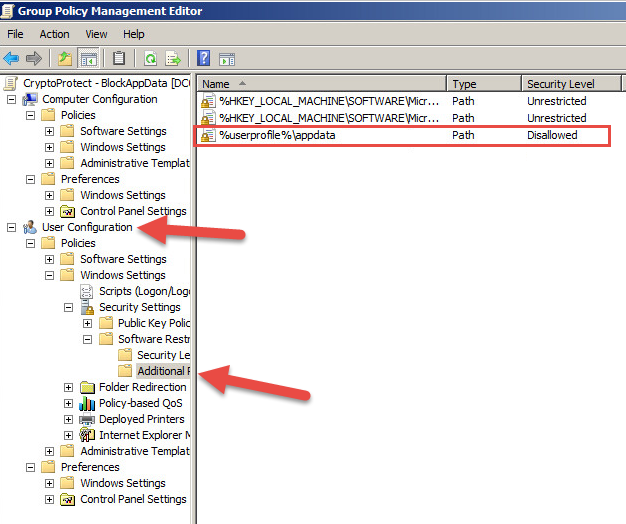Click the Back arrow toolbar icon
The width and height of the screenshot is (626, 524).
[x=11, y=58]
